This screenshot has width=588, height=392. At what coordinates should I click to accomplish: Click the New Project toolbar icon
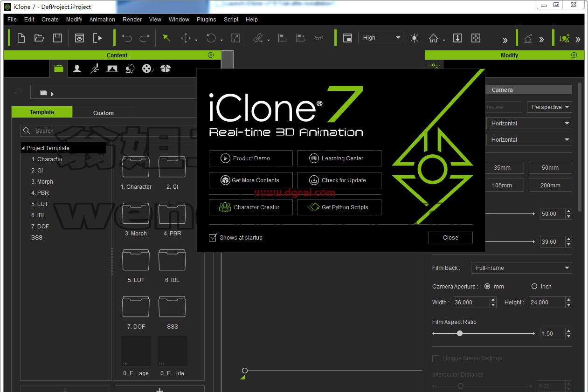21,38
